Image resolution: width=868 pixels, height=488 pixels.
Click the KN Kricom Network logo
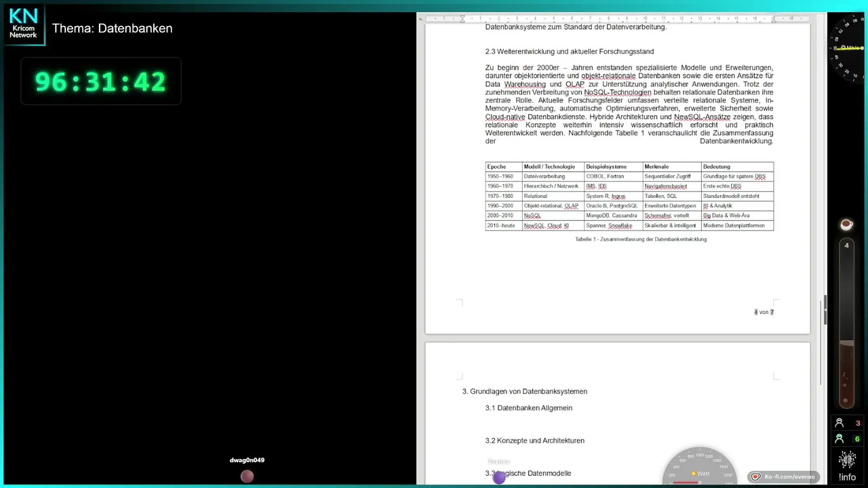click(24, 24)
